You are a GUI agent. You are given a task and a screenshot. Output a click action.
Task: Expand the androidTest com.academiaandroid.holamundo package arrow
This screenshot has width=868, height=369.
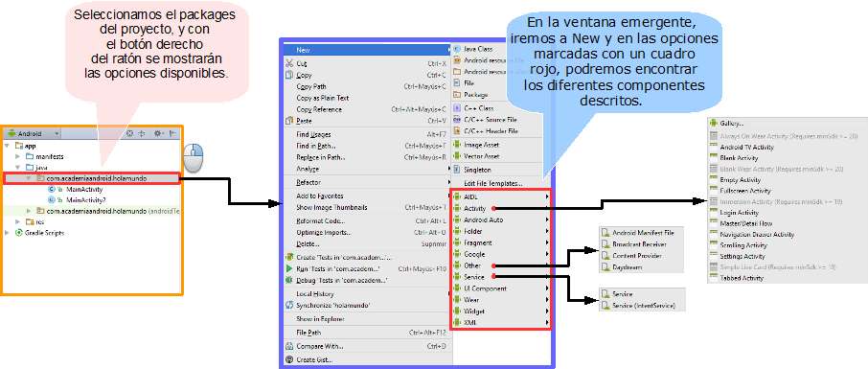coord(30,211)
